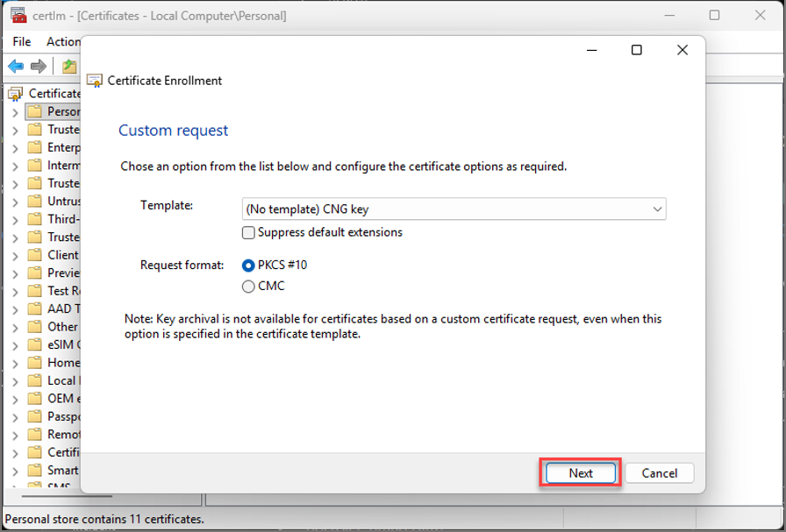Image resolution: width=786 pixels, height=532 pixels.
Task: Select the Enterprise Trust folder icon
Action: pyautogui.click(x=34, y=147)
